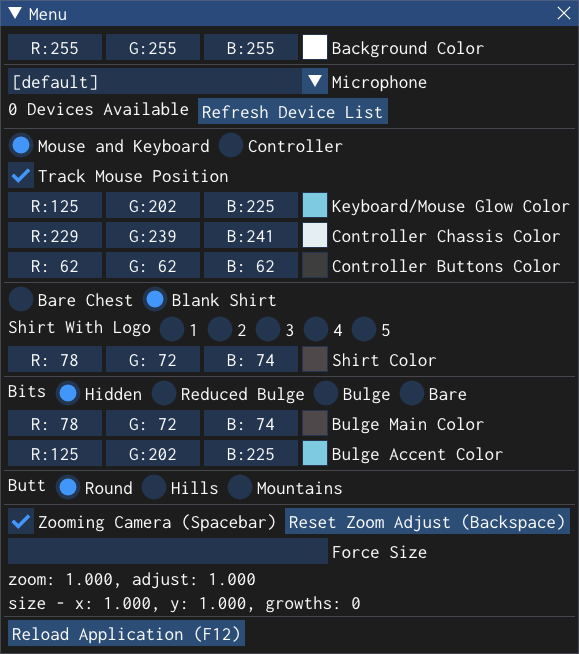The image size is (579, 654).
Task: Disable Zooming Camera checkbox
Action: (21, 521)
